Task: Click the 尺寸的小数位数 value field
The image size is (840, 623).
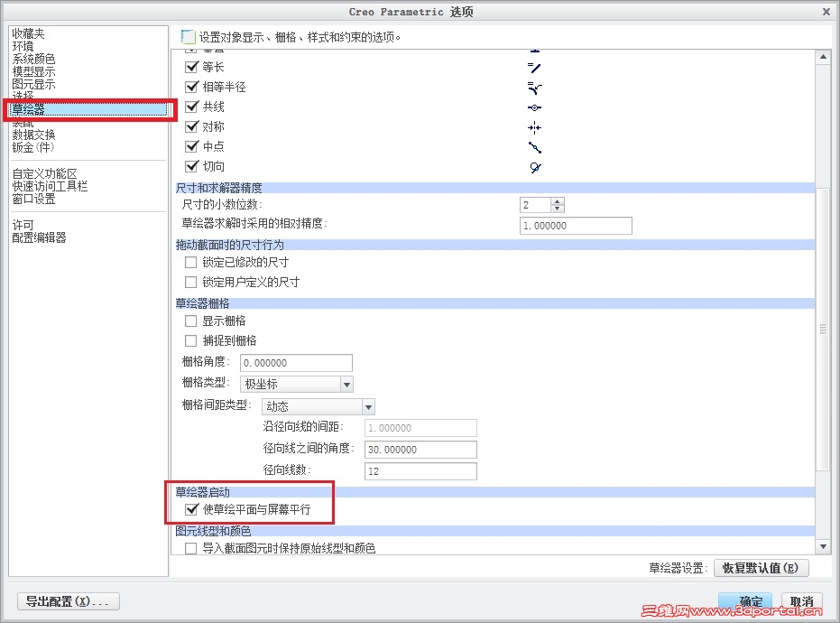Action: click(535, 205)
